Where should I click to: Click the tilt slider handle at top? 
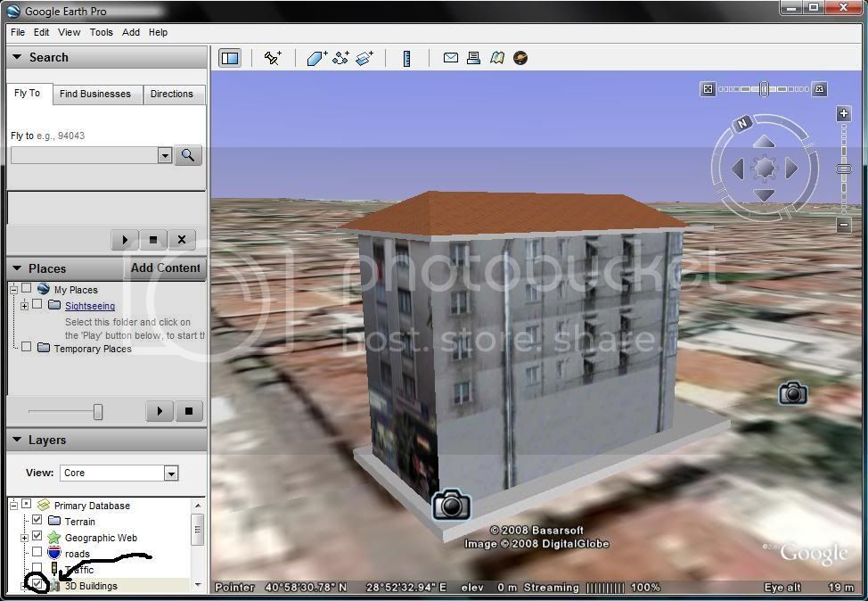(764, 88)
